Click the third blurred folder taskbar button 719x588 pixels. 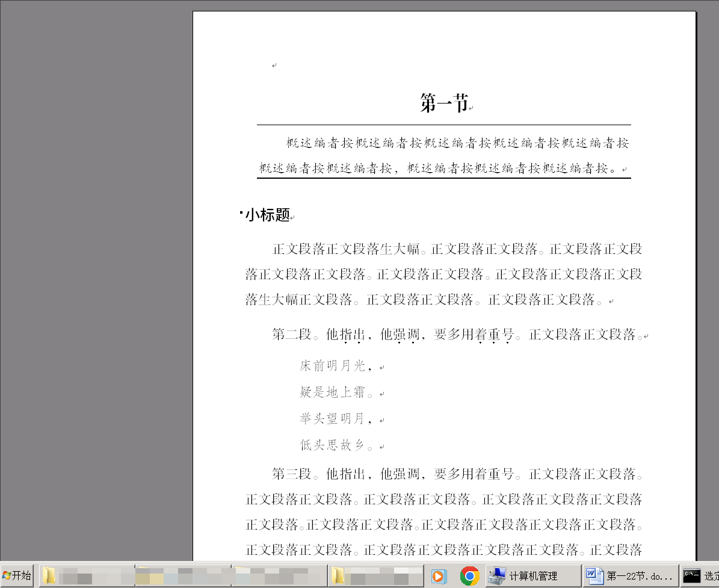(279, 576)
